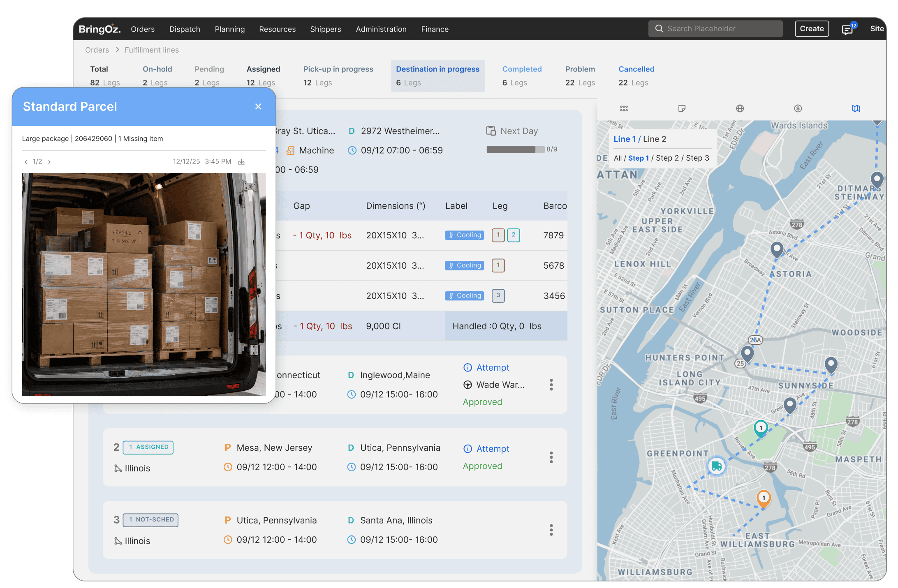
Task: Open the dollar cost panel icon
Action: point(798,108)
